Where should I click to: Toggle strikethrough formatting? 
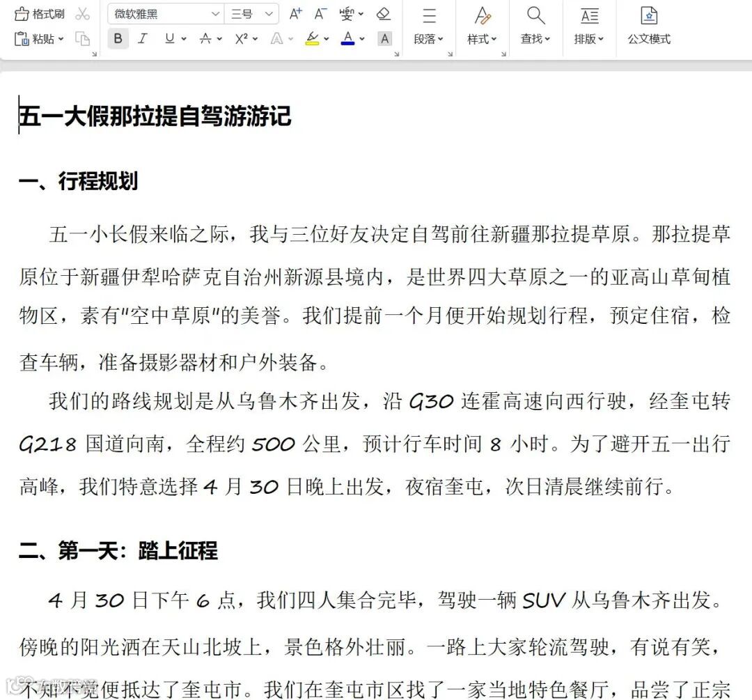click(205, 38)
